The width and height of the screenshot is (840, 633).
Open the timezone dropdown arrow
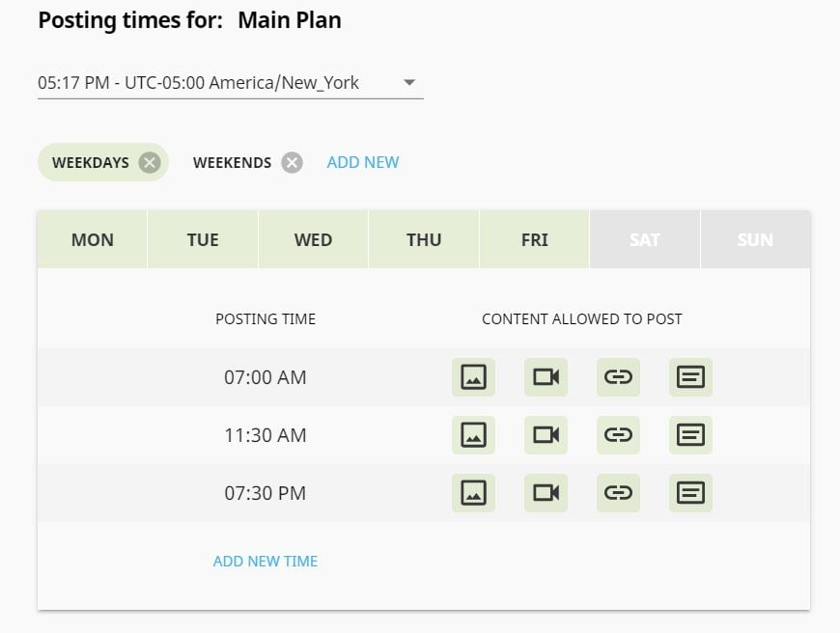pyautogui.click(x=409, y=82)
